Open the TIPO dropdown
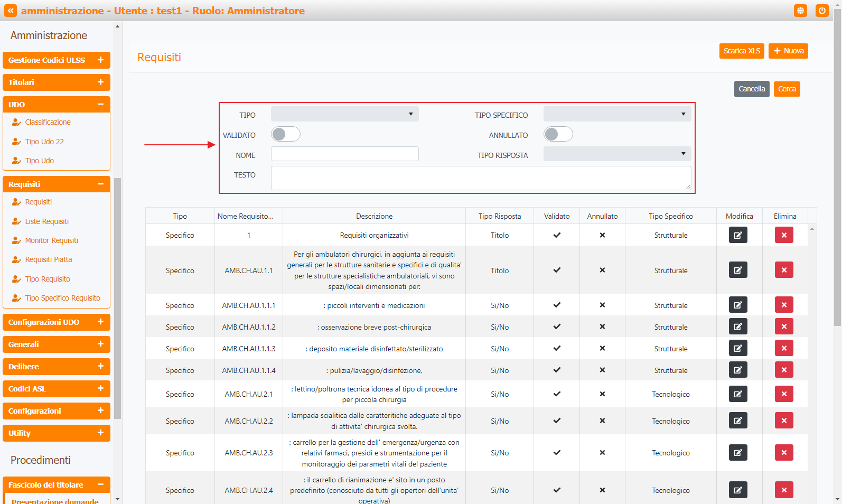The height and width of the screenshot is (504, 842). pyautogui.click(x=344, y=114)
